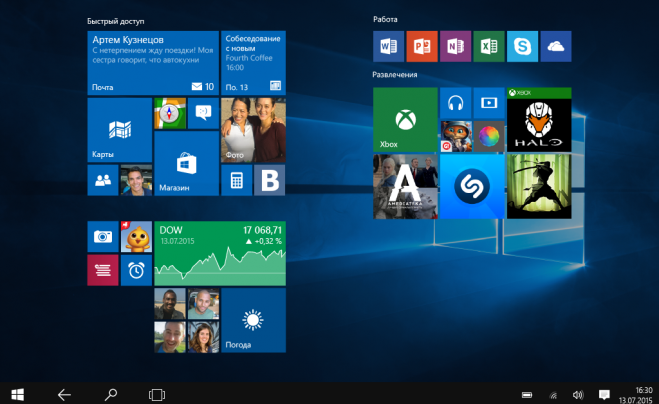Image resolution: width=659 pixels, height=404 pixels.
Task: Click the taskbar search magnifier
Action: point(110,394)
